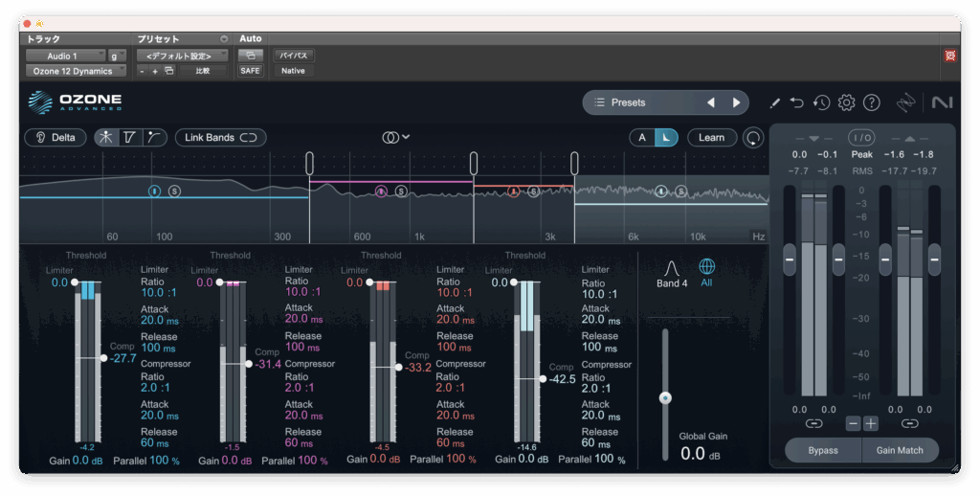This screenshot has height=496, width=980.
Task: Select the Band 4 view icon
Action: pyautogui.click(x=672, y=267)
